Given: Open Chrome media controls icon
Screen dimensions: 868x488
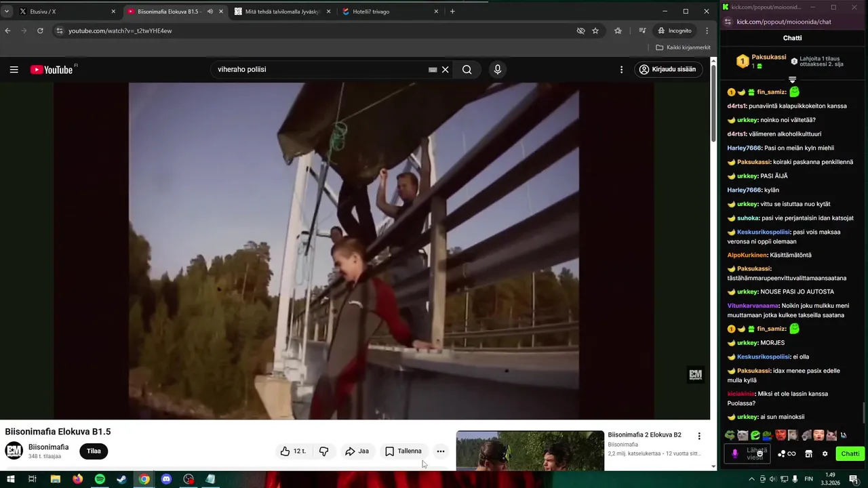Looking at the screenshot, I should pos(642,30).
